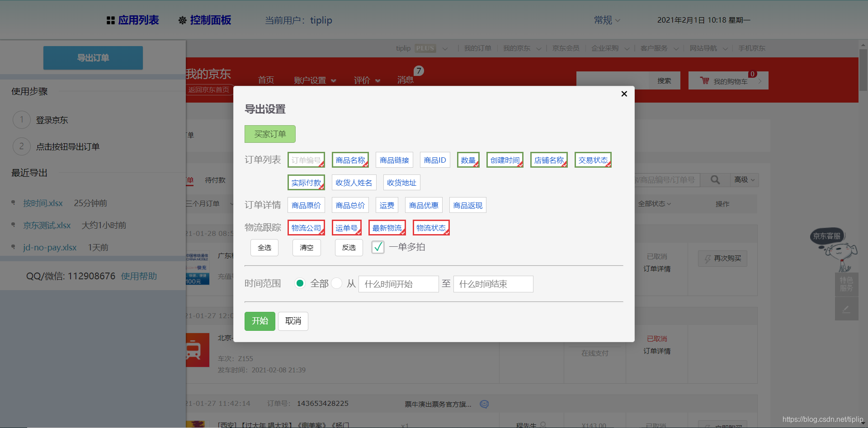
Task: Toggle the 商品名称 field
Action: (x=350, y=160)
